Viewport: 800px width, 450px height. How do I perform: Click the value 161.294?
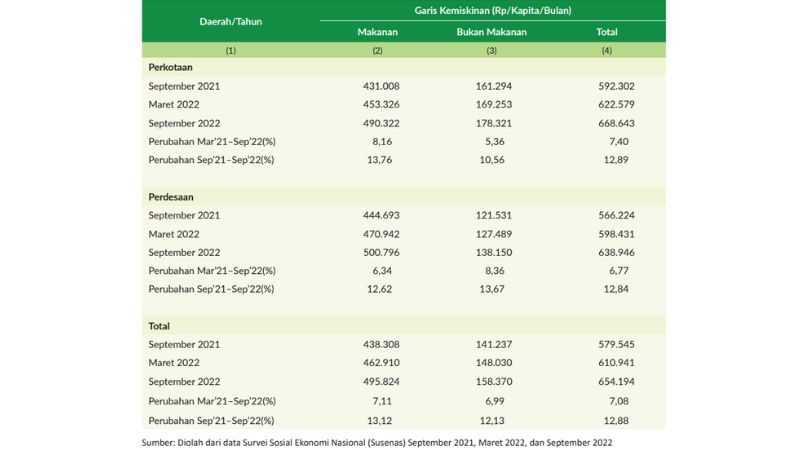point(494,86)
